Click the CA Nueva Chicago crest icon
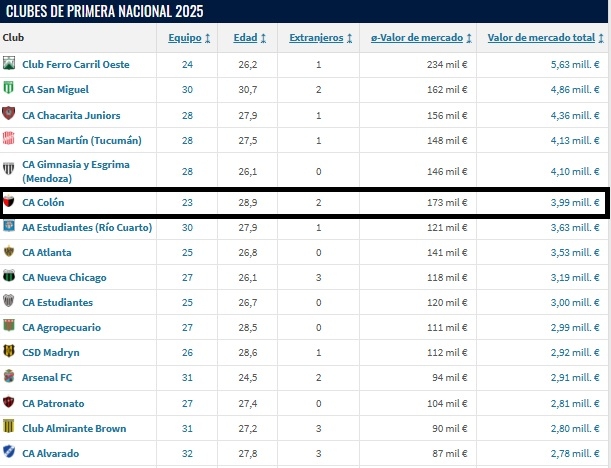Image resolution: width=611 pixels, height=468 pixels. pyautogui.click(x=9, y=277)
